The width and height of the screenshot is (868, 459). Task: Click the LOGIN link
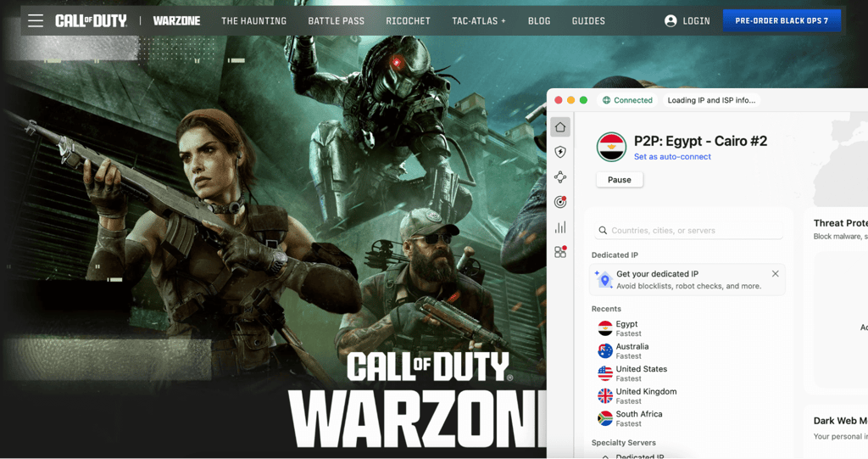click(x=697, y=21)
